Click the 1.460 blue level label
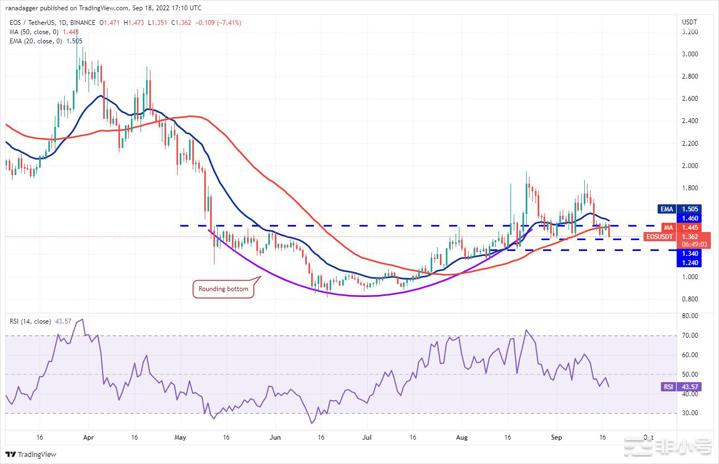Image resolution: width=719 pixels, height=464 pixels. (689, 217)
